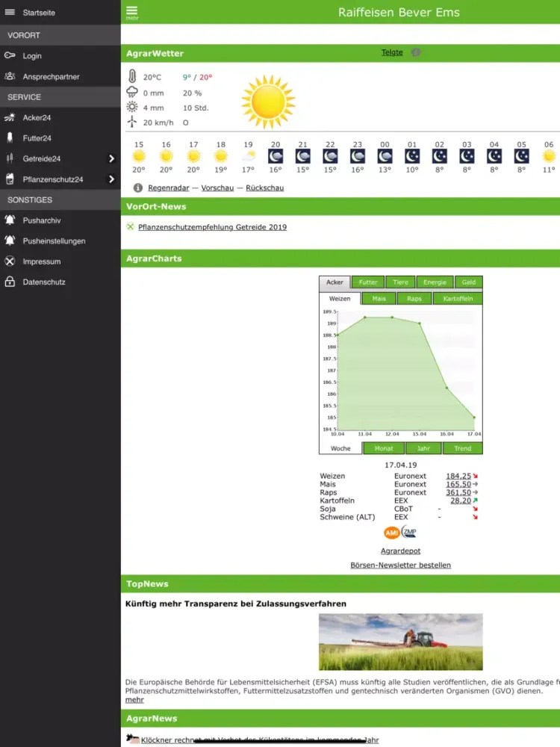Expand the Pflanzenschutz24 submenu arrow
Screen dimensions: 560x747
click(111, 179)
